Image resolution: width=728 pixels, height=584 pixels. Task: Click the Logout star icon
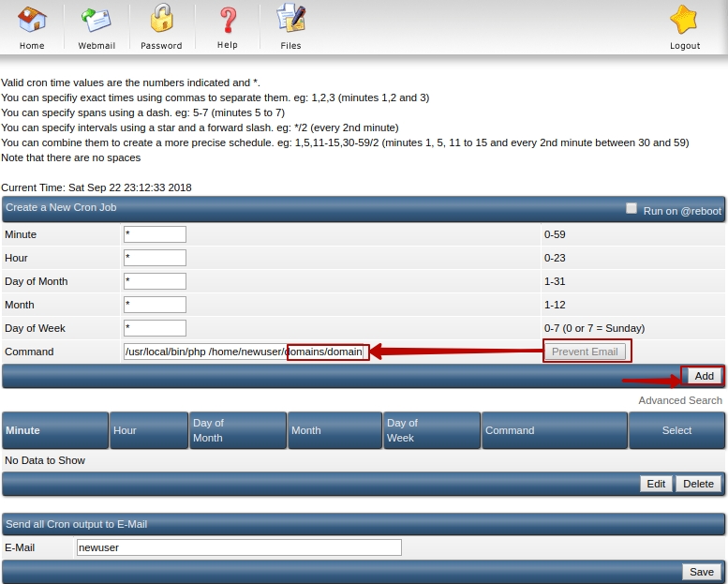click(685, 19)
